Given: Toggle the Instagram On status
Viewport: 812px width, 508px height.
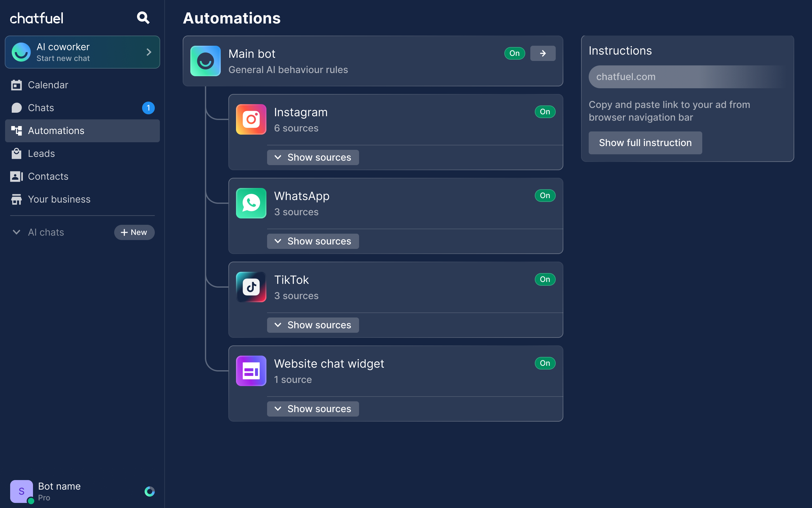Looking at the screenshot, I should 545,112.
